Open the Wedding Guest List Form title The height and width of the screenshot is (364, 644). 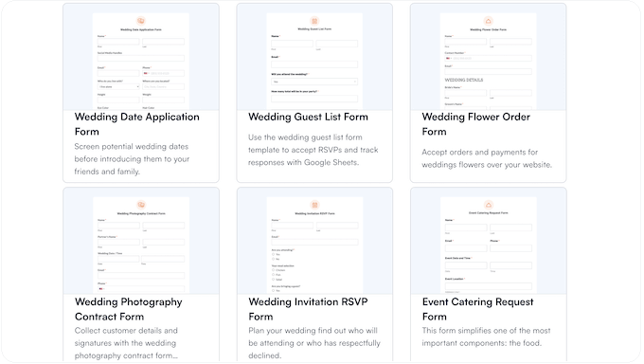click(308, 117)
